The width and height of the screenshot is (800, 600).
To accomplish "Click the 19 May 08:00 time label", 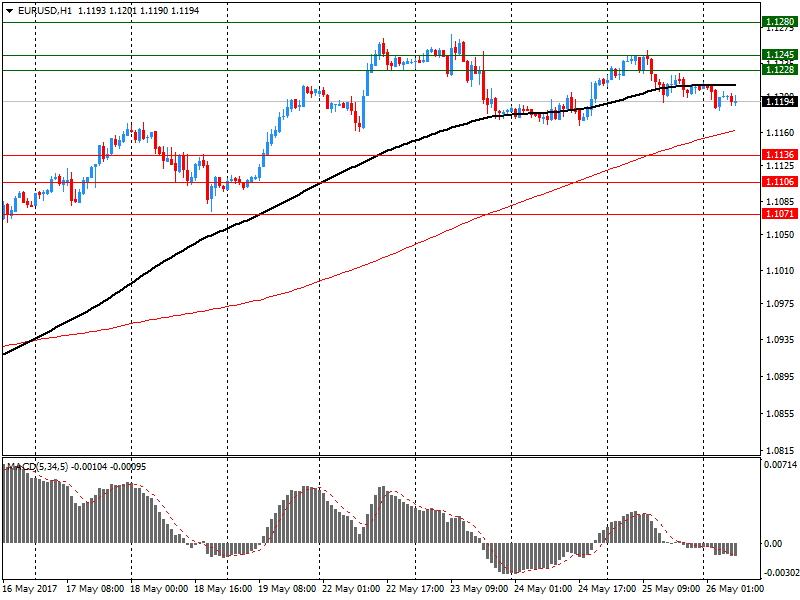I will (287, 589).
